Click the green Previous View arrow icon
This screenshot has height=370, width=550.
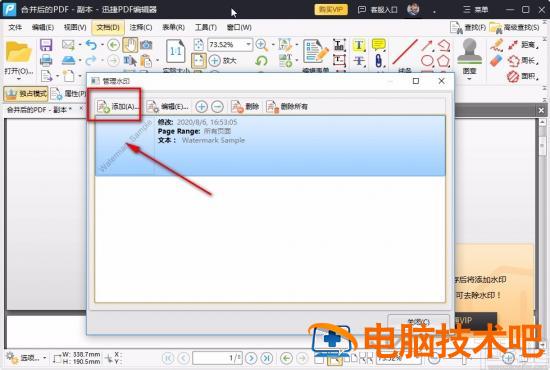point(113,45)
